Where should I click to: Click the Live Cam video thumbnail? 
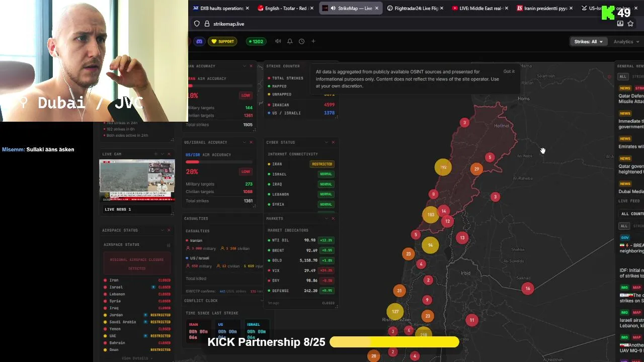coord(137,180)
